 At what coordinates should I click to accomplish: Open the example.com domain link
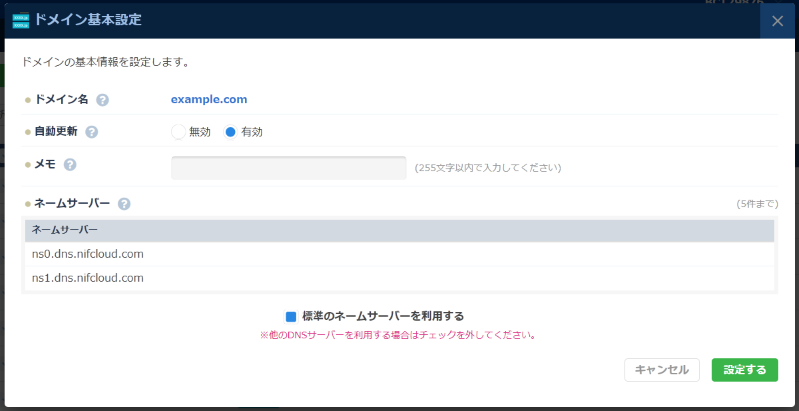209,99
